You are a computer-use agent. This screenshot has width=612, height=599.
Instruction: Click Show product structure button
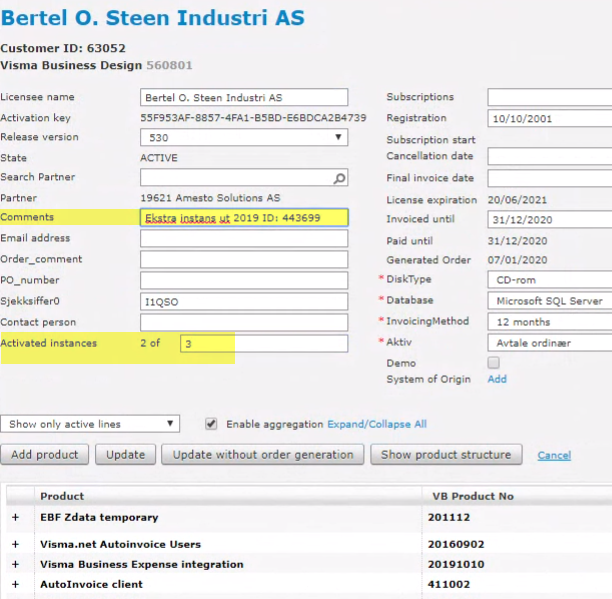(446, 455)
